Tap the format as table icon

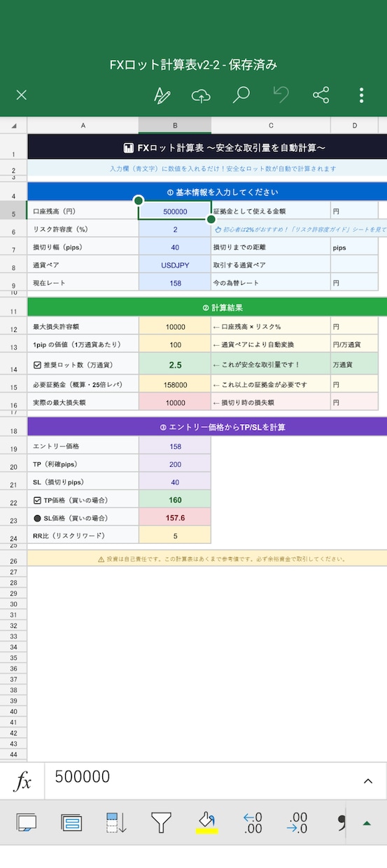coord(71,822)
